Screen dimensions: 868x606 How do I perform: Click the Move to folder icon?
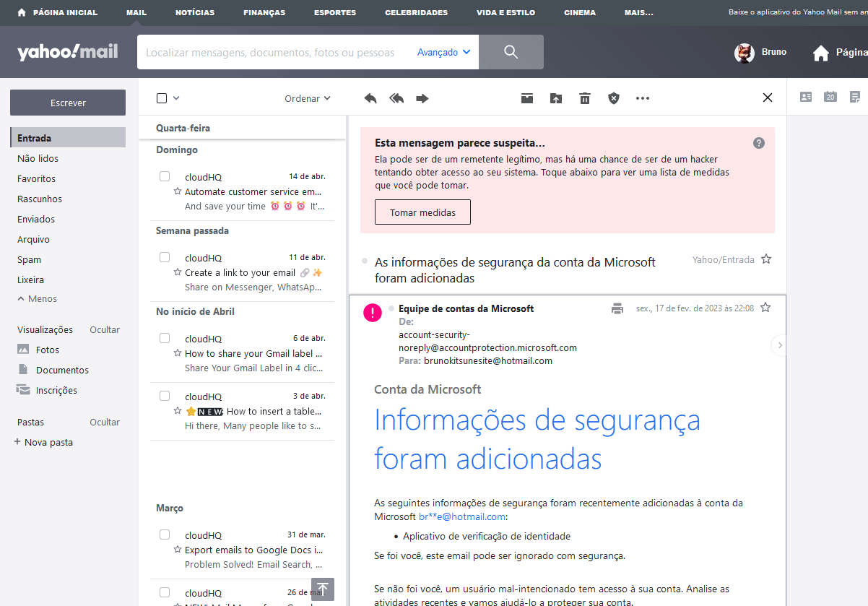click(x=556, y=98)
